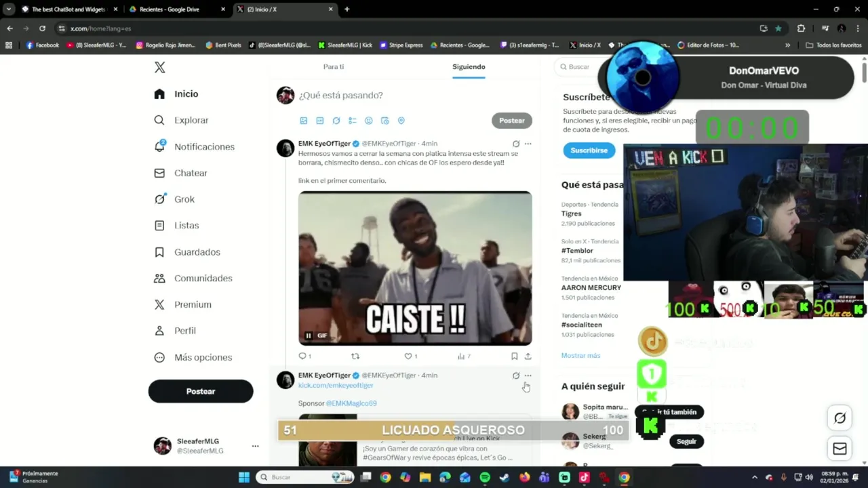Open emoji picker in compose toolbar
Viewport: 868px width, 488px height.
[x=369, y=121]
